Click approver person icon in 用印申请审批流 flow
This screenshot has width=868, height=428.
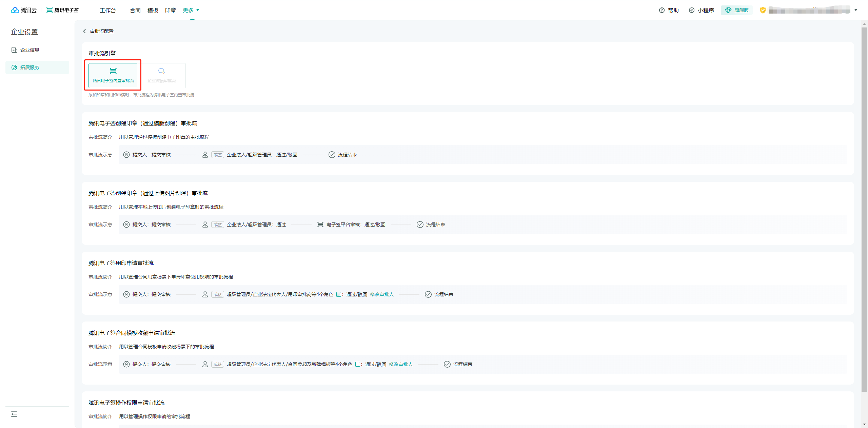coord(205,294)
